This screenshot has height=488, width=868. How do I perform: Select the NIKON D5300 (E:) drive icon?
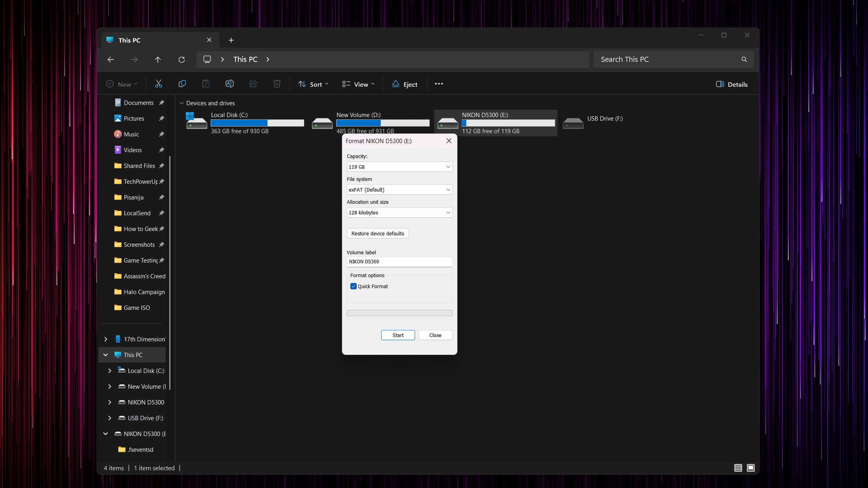click(x=447, y=123)
